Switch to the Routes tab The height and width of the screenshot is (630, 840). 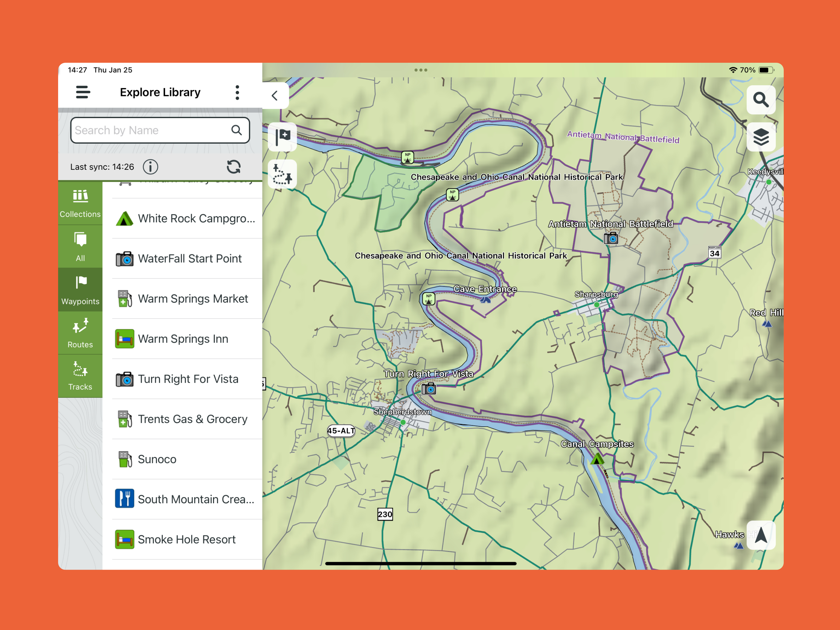pos(80,333)
